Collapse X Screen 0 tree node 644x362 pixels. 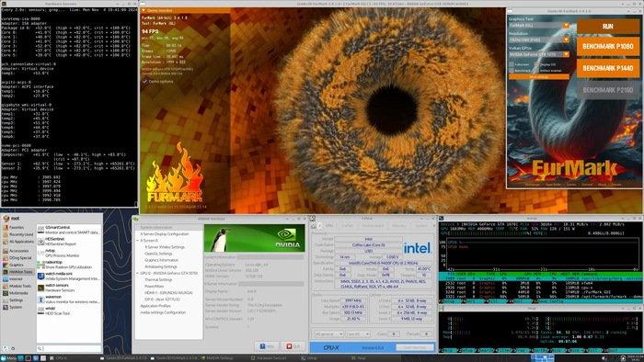click(138, 241)
